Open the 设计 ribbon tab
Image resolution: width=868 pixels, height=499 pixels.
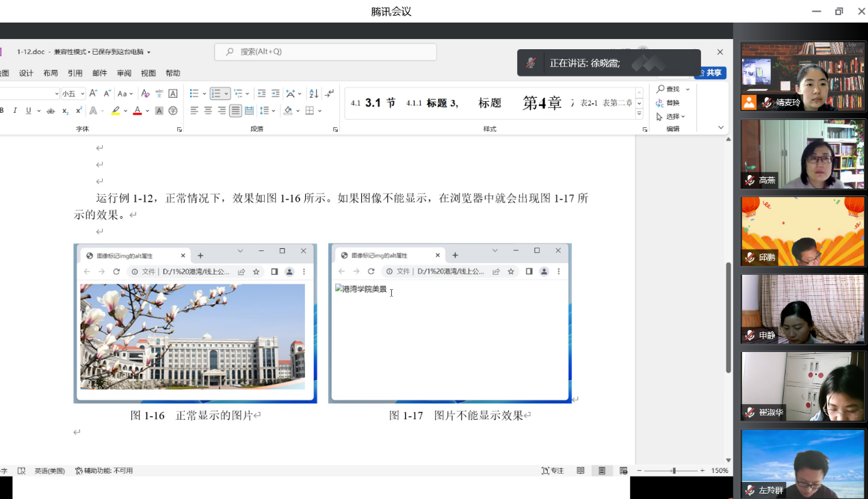(x=26, y=73)
